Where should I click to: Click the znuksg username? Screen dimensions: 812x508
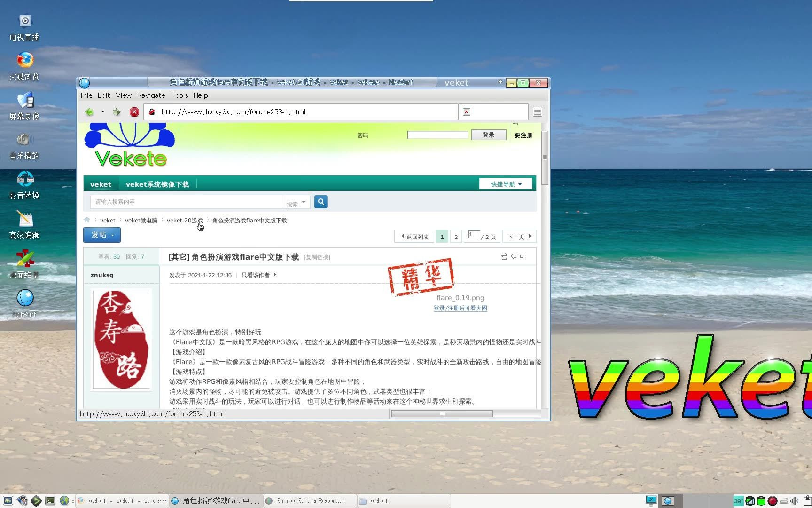102,275
